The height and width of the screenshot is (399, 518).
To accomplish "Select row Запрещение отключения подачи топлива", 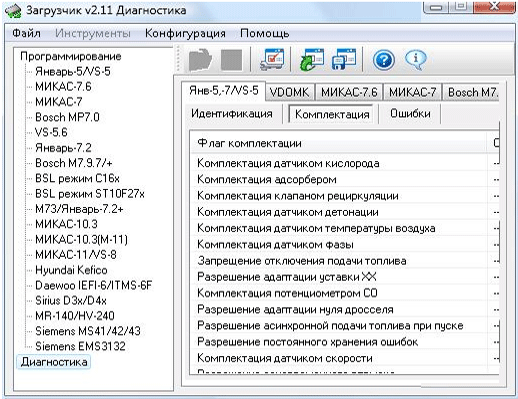I will pos(345,261).
